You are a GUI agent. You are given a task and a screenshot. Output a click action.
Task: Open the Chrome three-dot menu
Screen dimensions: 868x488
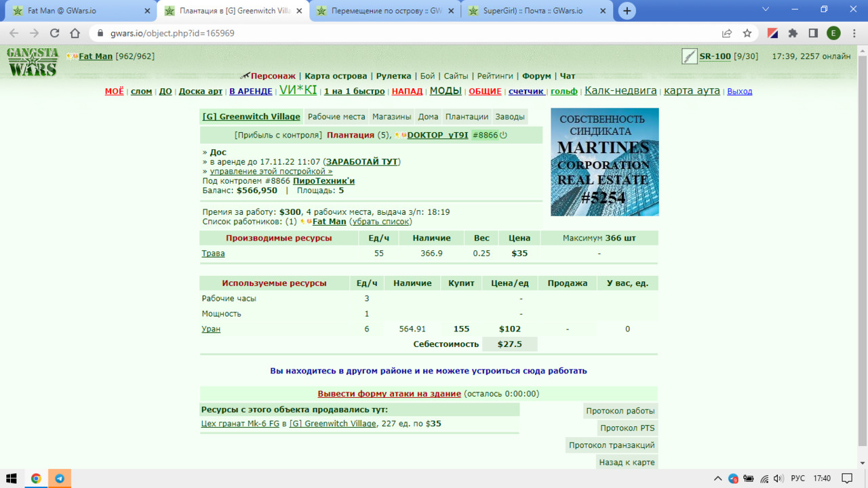854,33
